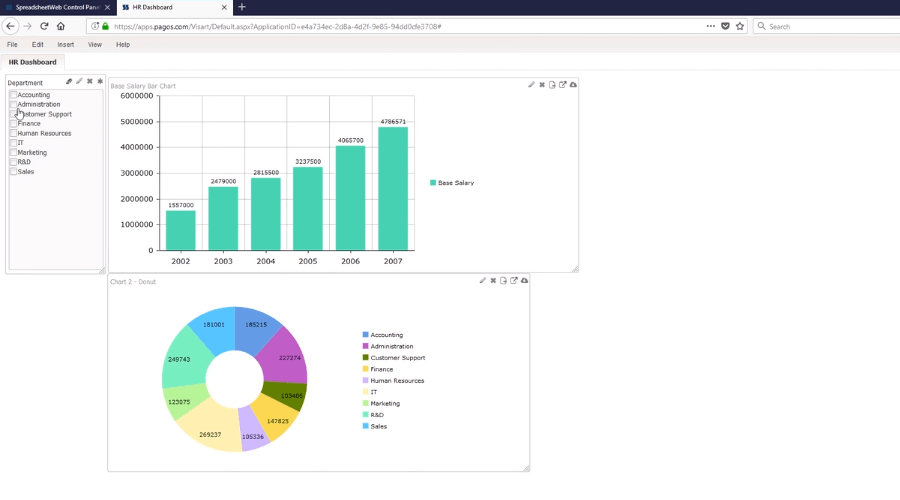The image size is (900, 500).
Task: Click the browser Search field
Action: (827, 26)
